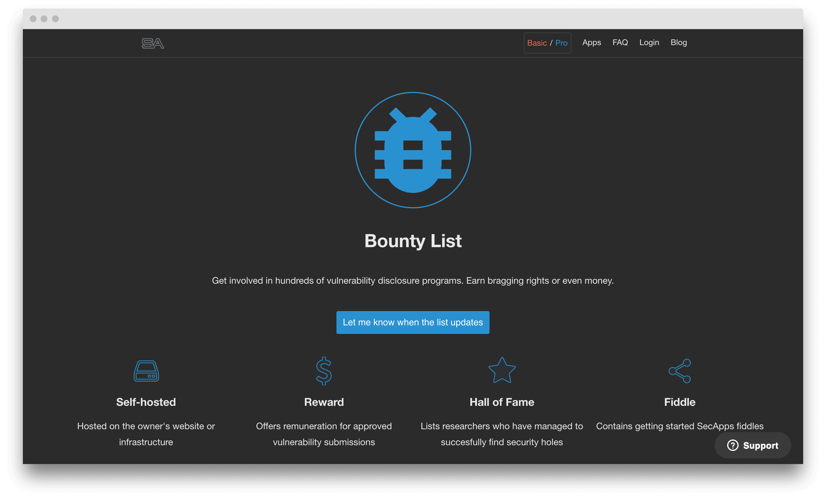Click the Hall of Fame heading
This screenshot has width=826, height=504.
pyautogui.click(x=502, y=402)
